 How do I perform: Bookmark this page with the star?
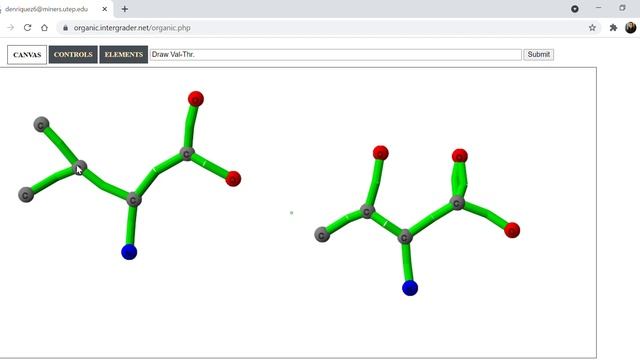[592, 28]
